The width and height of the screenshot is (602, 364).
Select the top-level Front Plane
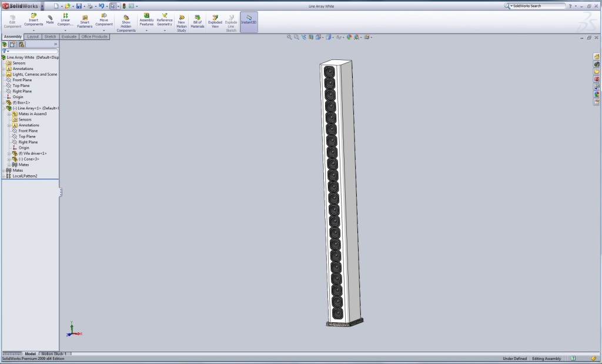click(22, 80)
